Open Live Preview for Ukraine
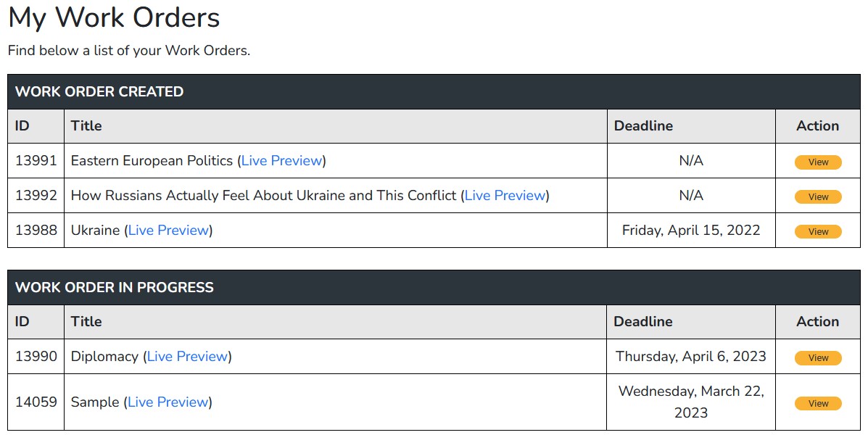The width and height of the screenshot is (868, 435). (x=168, y=230)
